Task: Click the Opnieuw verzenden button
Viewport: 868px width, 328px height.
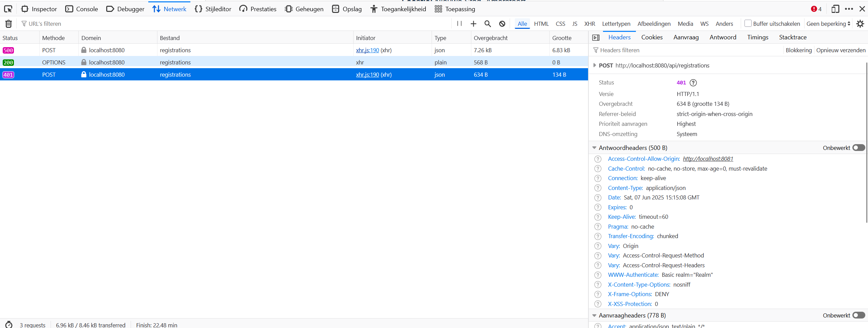Action: [x=841, y=50]
